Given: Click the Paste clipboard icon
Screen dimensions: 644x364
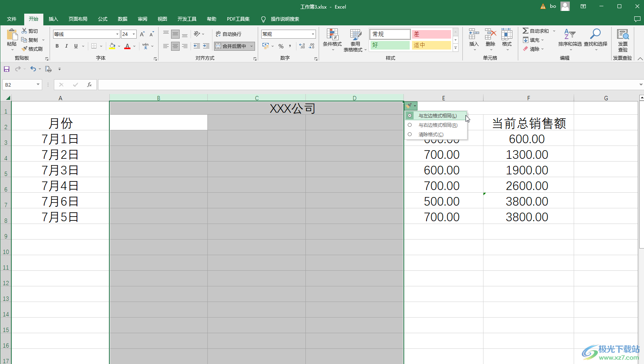Looking at the screenshot, I should tap(12, 34).
